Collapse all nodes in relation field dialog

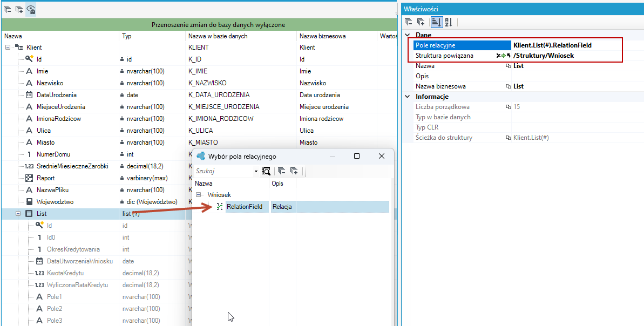281,171
